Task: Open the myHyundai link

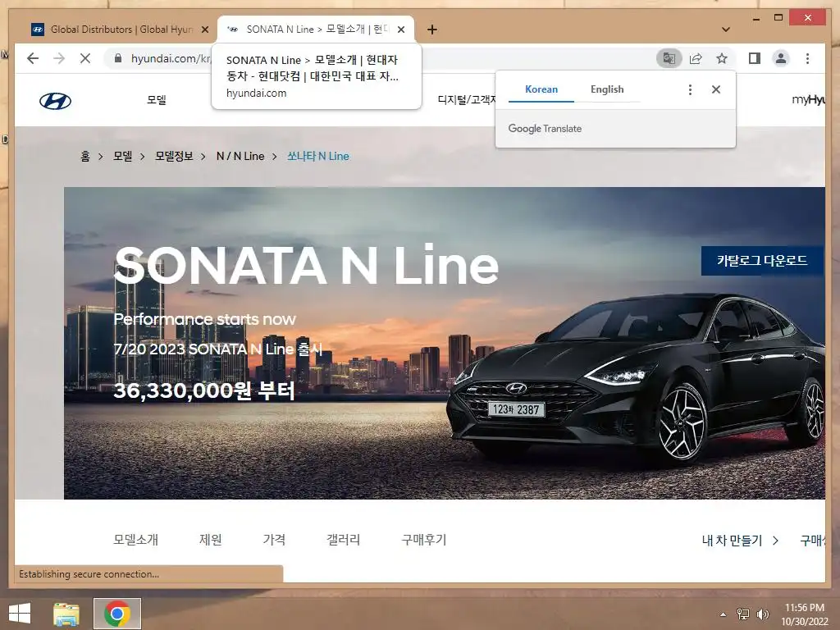Action: (x=808, y=99)
